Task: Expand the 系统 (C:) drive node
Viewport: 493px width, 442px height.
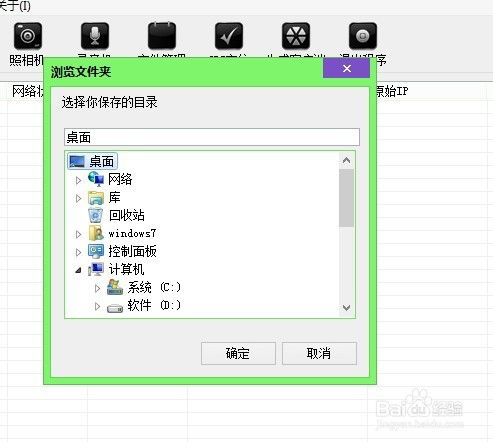Action: pyautogui.click(x=97, y=288)
